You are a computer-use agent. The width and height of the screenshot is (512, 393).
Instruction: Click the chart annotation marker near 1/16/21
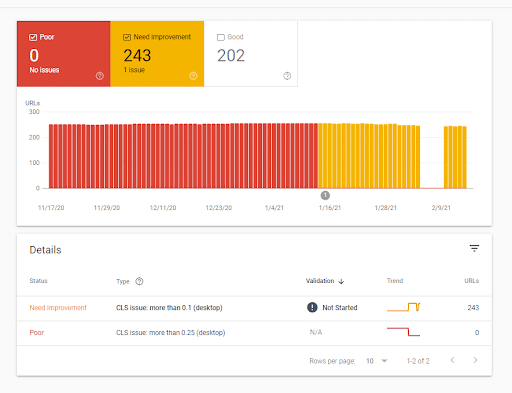coord(325,195)
